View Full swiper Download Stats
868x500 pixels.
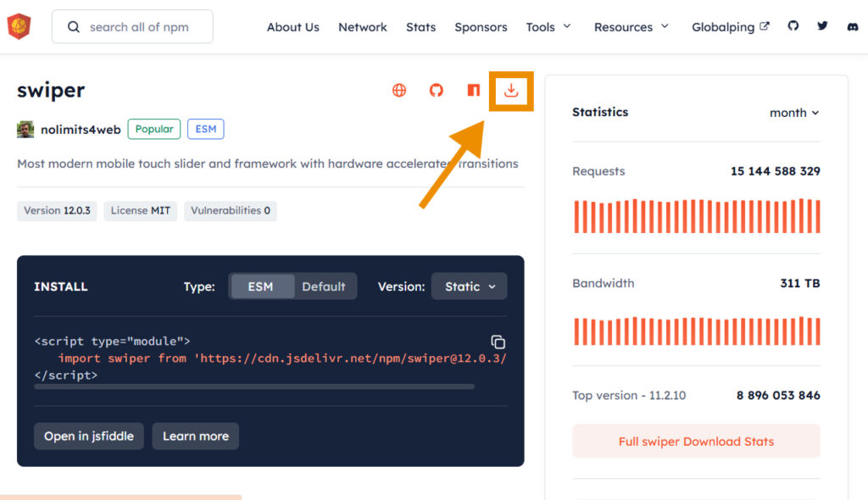coord(696,442)
